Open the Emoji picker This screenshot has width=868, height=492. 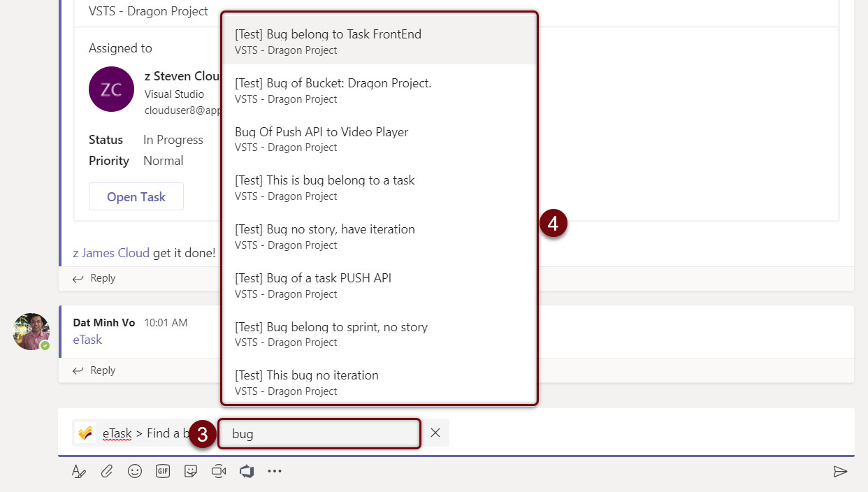(135, 472)
